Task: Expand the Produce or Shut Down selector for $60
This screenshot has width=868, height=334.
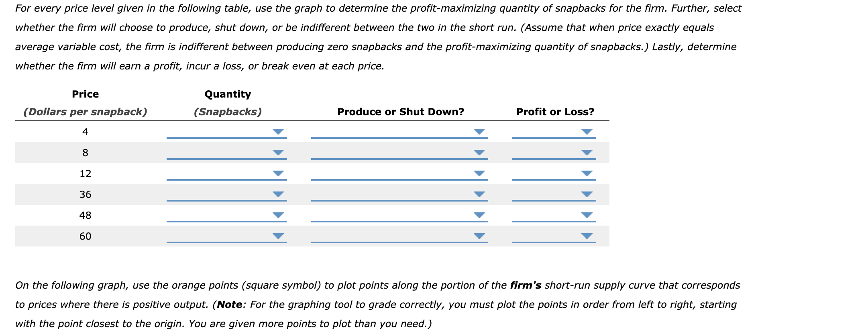Action: pos(479,235)
